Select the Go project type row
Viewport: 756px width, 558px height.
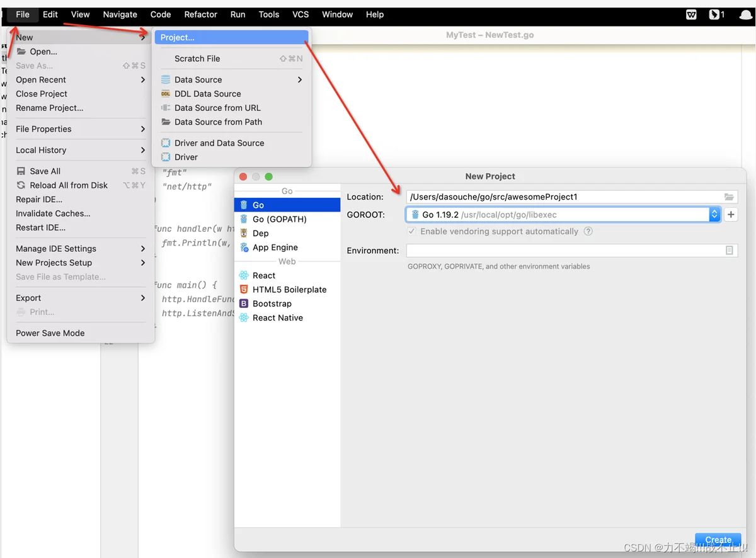pos(287,205)
